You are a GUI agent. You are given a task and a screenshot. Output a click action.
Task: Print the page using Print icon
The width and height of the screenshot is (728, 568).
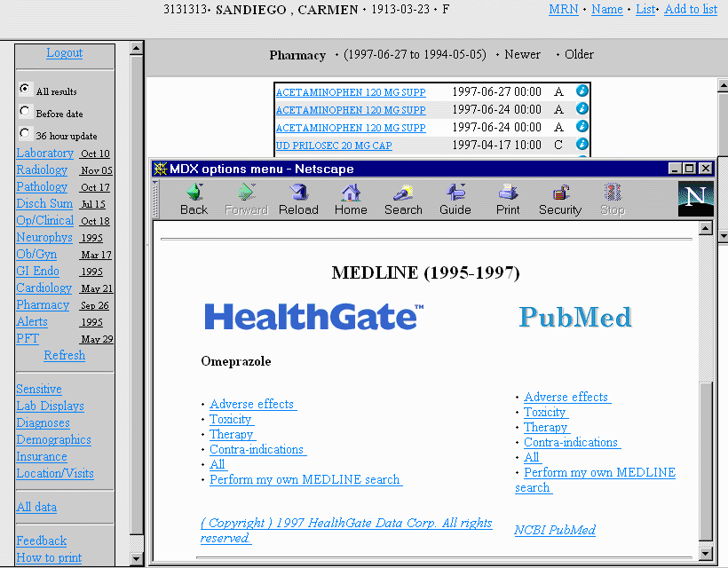(x=508, y=199)
